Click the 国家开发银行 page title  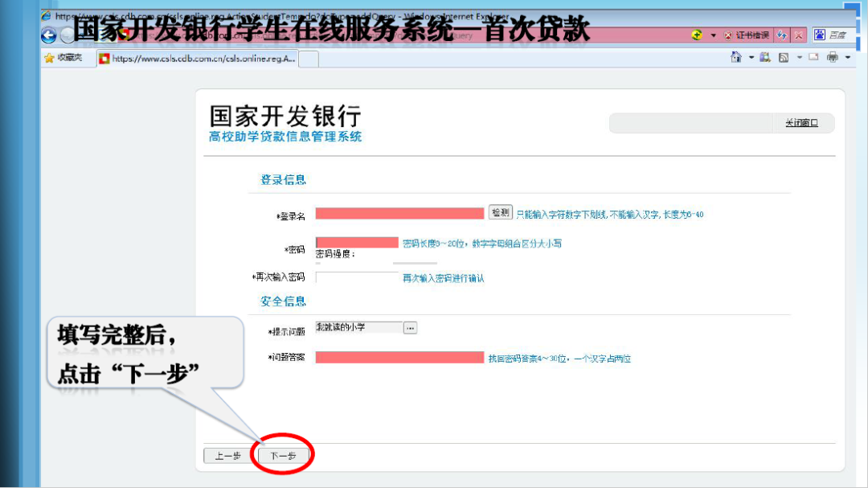click(x=285, y=117)
